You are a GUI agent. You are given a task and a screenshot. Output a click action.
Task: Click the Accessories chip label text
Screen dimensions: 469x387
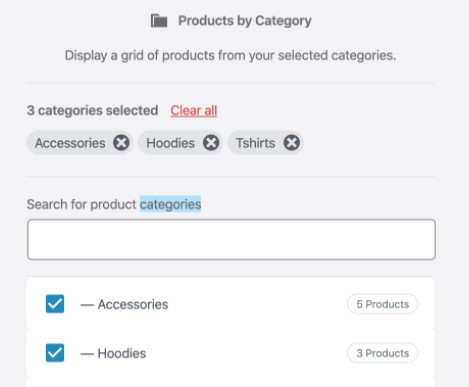click(x=70, y=143)
